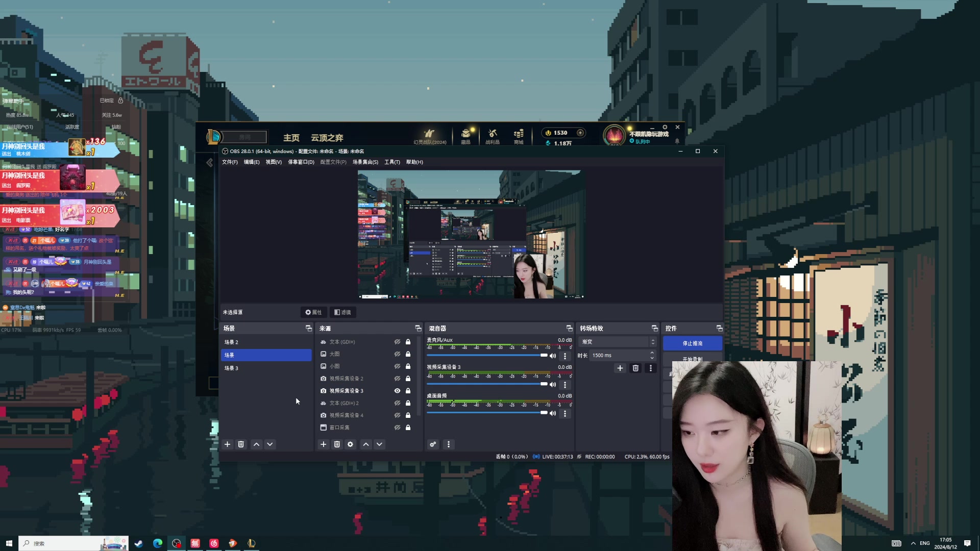Open source properties with the gear icon in 来源 panel
Viewport: 980px width, 551px height.
pyautogui.click(x=350, y=444)
